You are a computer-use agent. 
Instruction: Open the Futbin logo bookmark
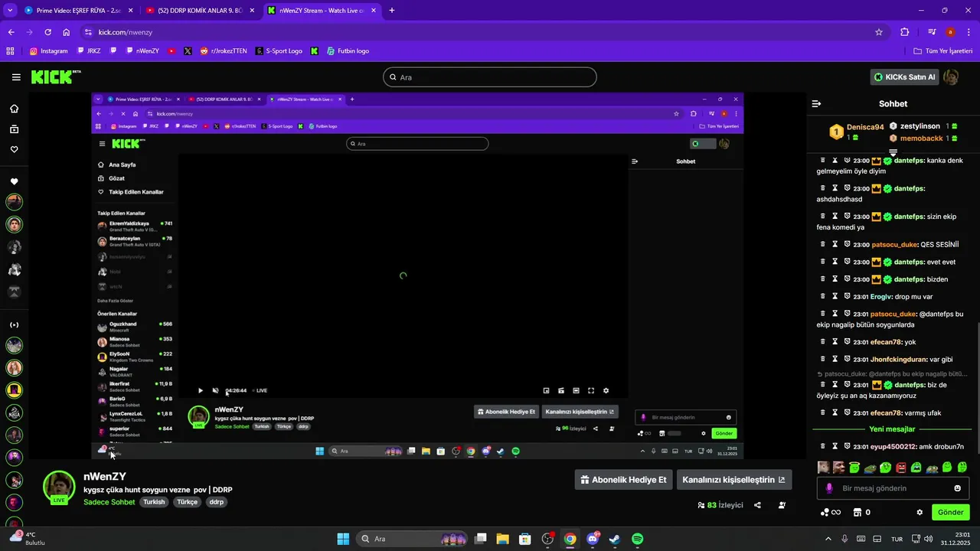point(348,51)
